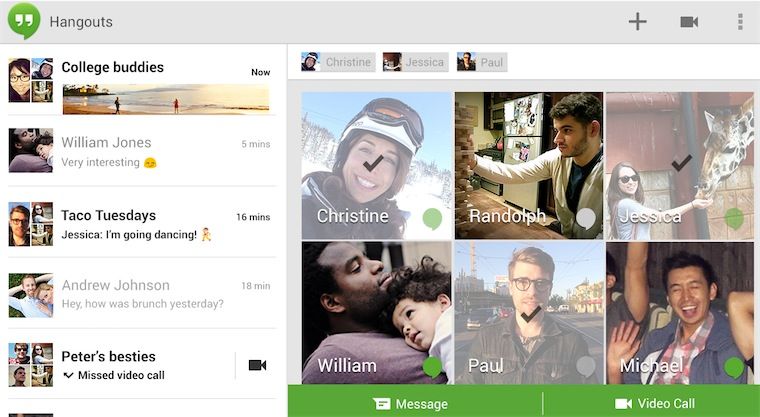Click the 'Now' timestamp
Viewport: 760px width, 417px height.
click(261, 72)
